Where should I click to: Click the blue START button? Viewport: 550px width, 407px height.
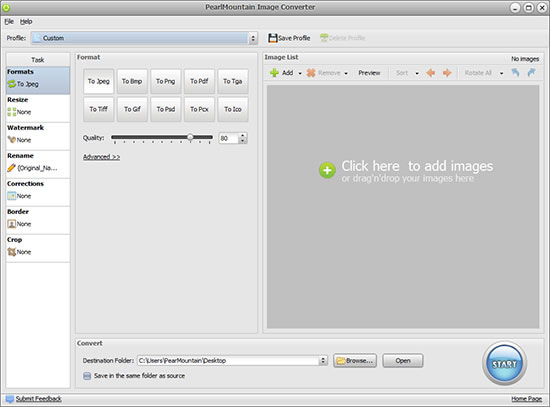point(504,363)
